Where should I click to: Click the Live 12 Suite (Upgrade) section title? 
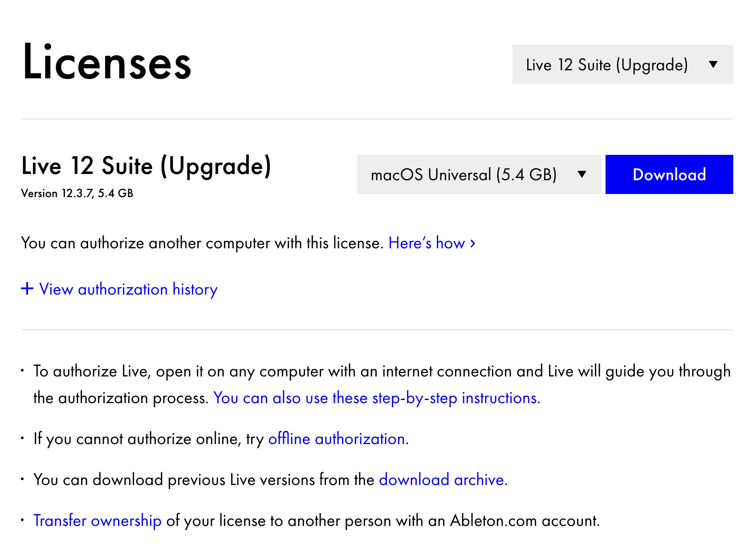pos(146,166)
